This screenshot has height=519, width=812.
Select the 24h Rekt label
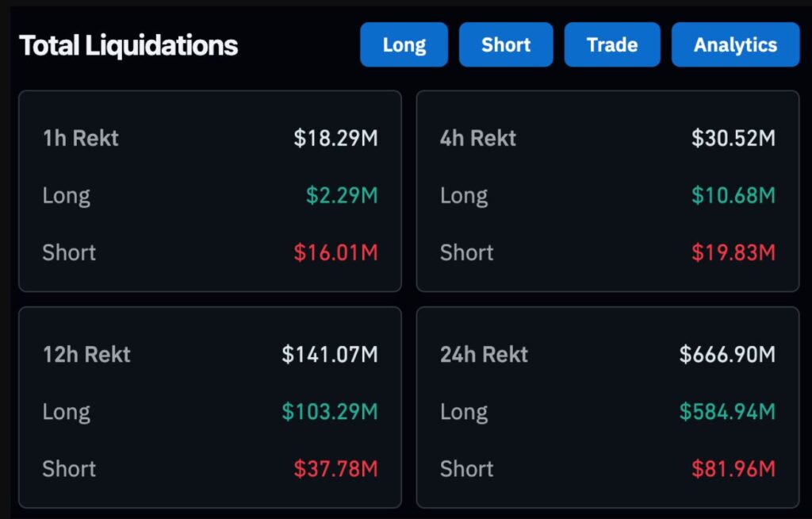click(x=484, y=354)
